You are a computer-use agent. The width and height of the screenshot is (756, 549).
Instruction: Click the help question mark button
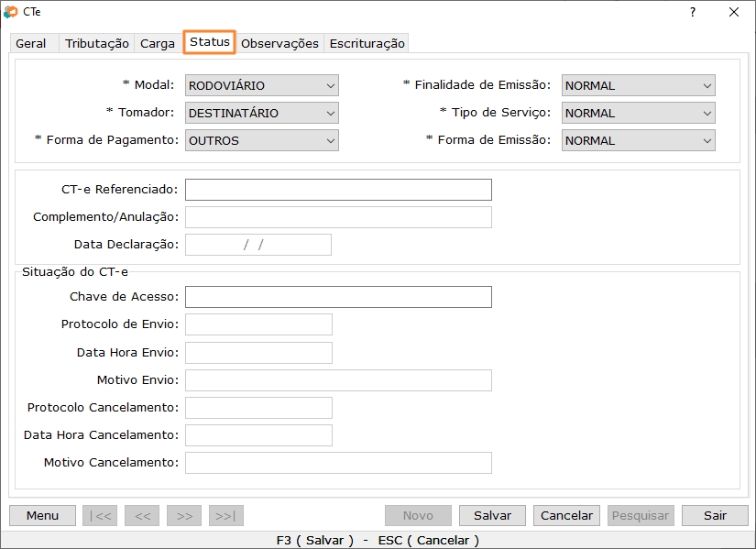click(x=692, y=12)
